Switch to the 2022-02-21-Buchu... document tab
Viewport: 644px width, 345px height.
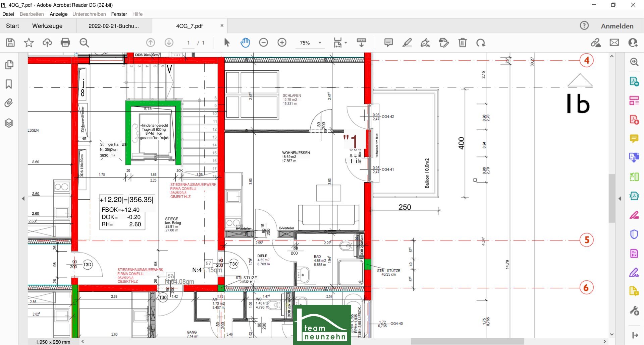click(114, 26)
